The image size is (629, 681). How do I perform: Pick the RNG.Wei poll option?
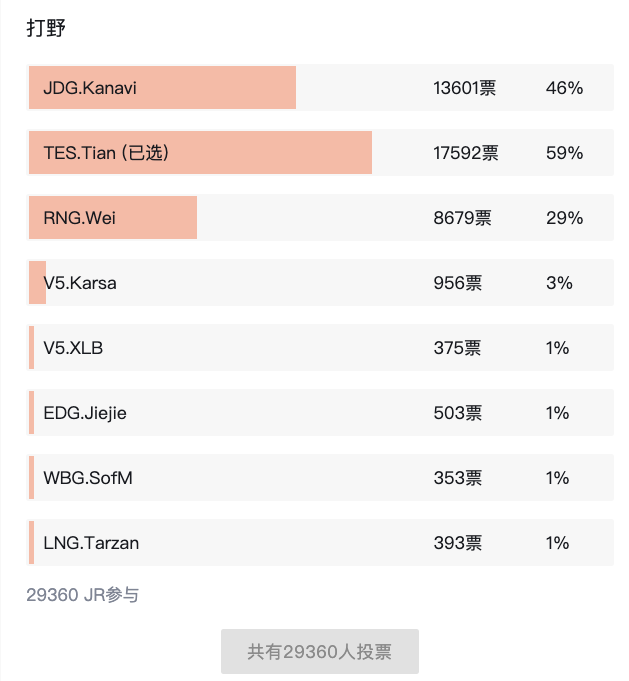tap(80, 218)
